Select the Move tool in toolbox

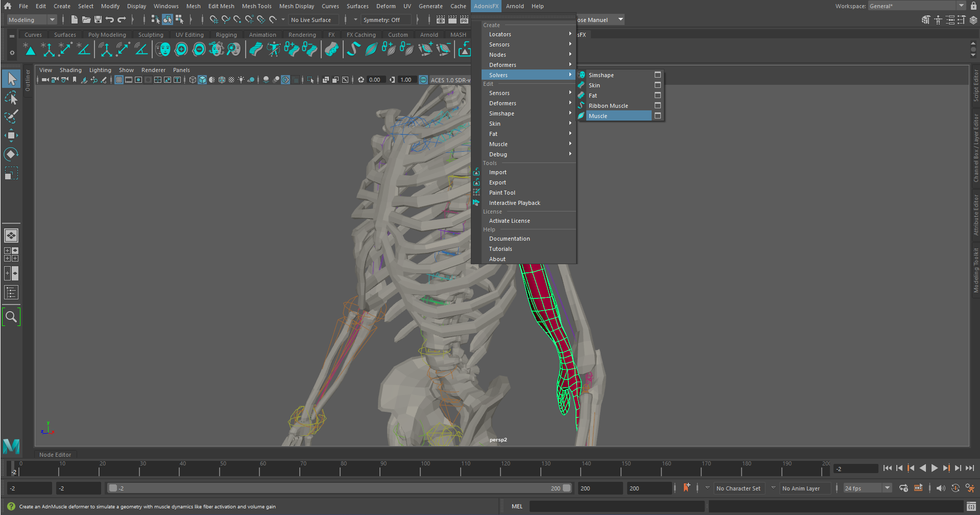11,135
